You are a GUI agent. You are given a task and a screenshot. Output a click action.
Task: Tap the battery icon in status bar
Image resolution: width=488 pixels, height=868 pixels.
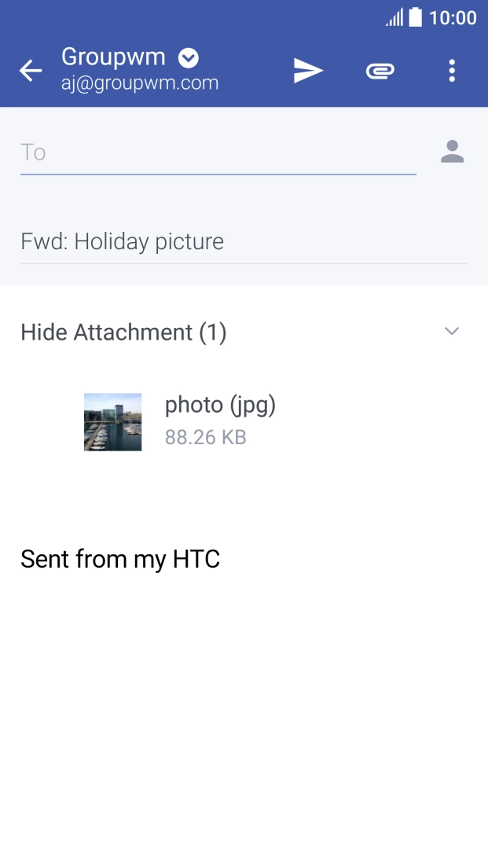(x=416, y=17)
